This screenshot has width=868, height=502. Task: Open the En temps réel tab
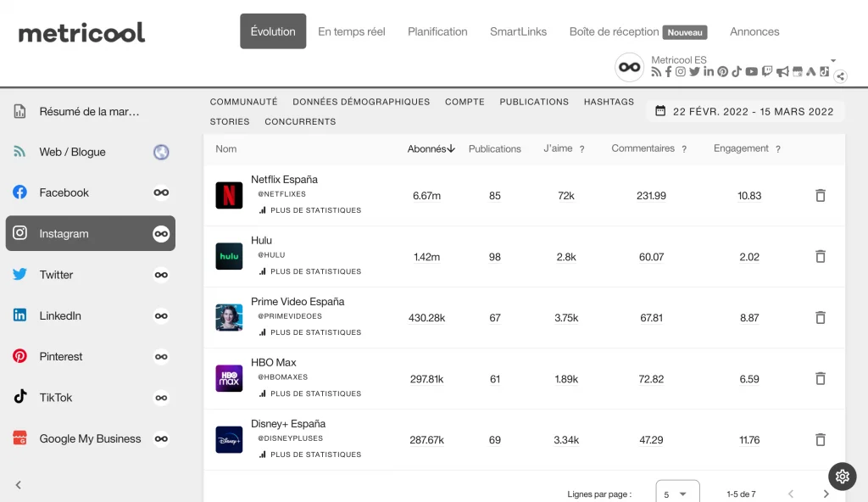[x=352, y=31]
